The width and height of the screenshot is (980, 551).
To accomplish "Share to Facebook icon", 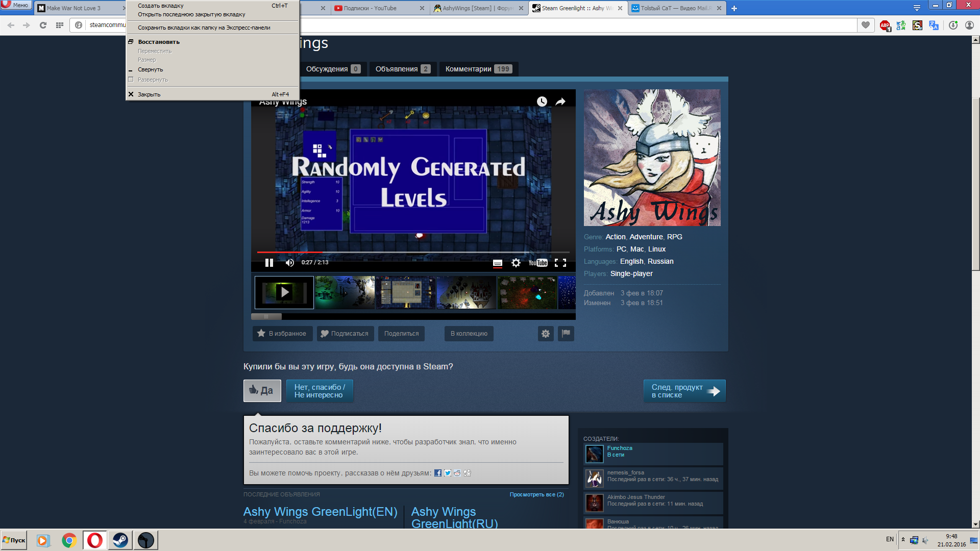I will 438,473.
